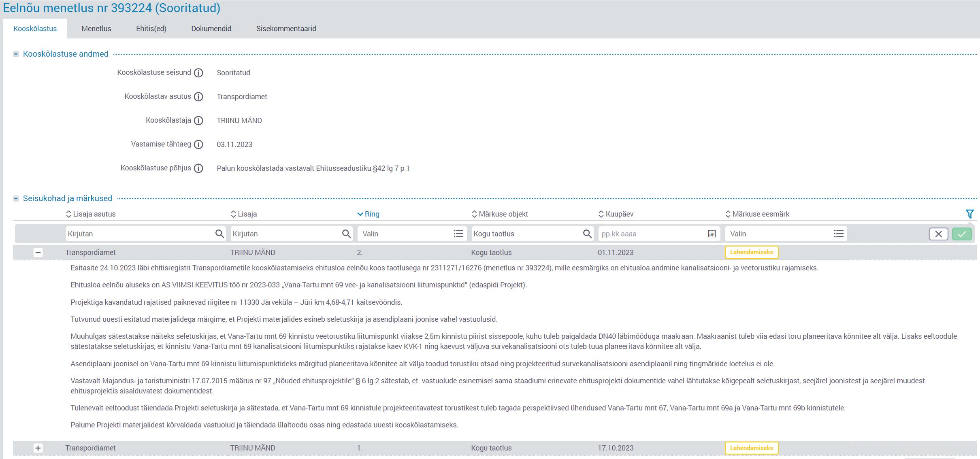980x459 pixels.
Task: Click info icon next to Kooskõlastuse seisund
Action: pos(198,73)
